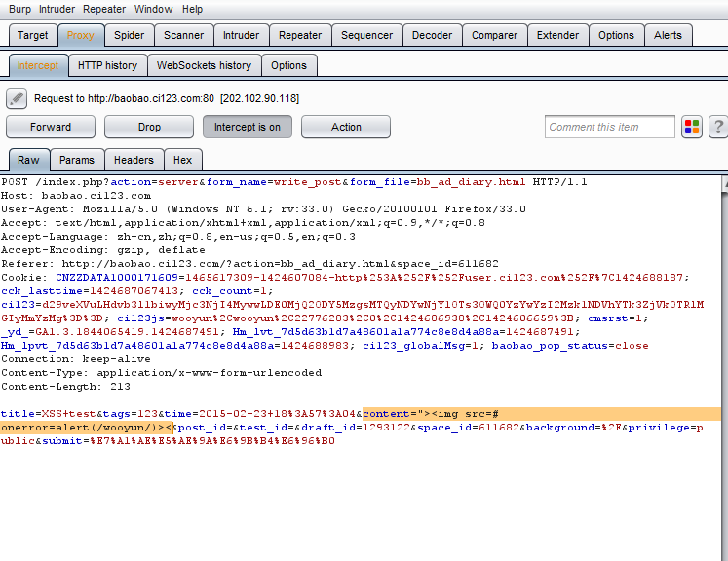Switch to the Decoder tab
Screen dimensions: 728x561
(x=432, y=35)
